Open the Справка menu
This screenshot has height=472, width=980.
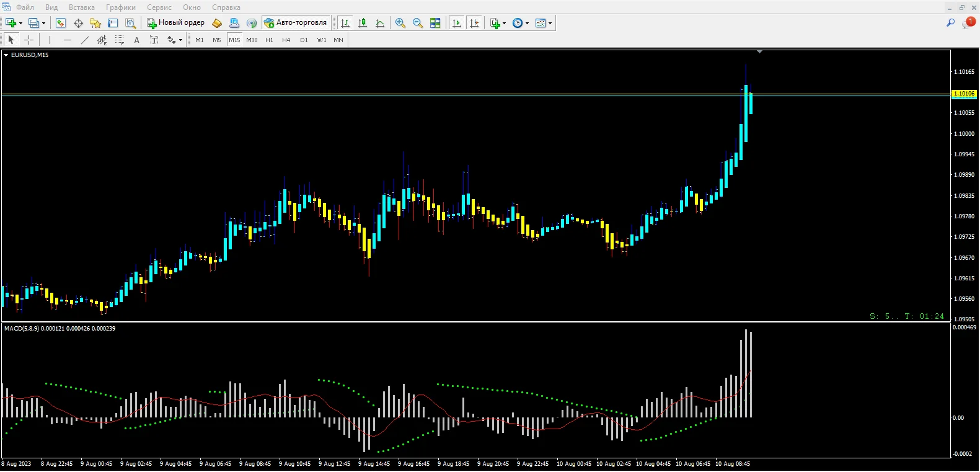click(x=226, y=7)
